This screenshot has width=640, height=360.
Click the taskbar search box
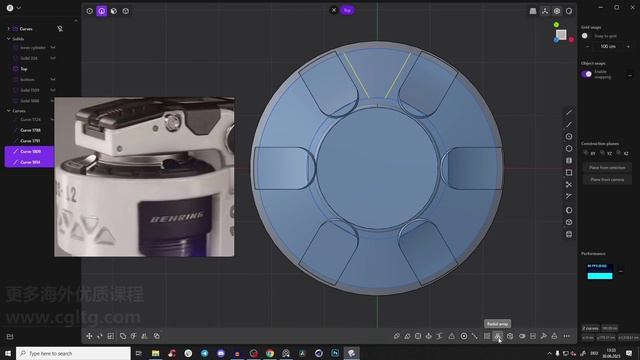[73, 353]
